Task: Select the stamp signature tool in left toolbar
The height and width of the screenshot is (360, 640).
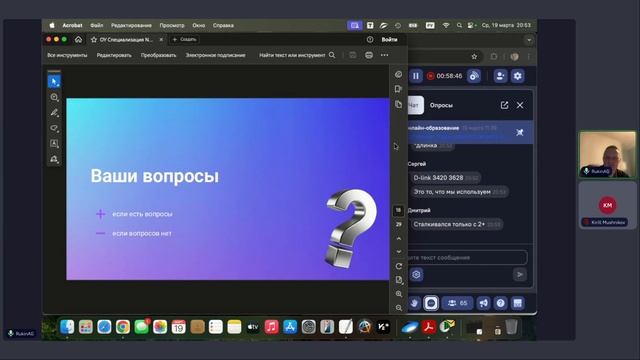Action: 54,159
